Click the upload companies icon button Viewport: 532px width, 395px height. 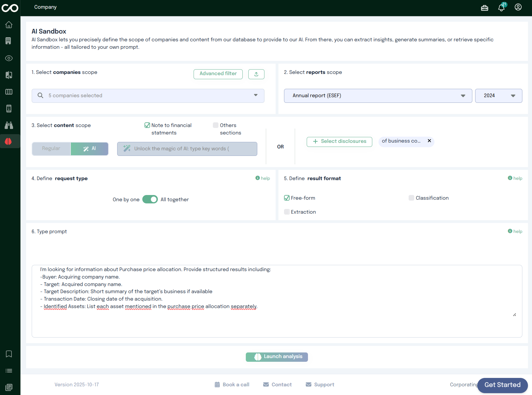(256, 74)
